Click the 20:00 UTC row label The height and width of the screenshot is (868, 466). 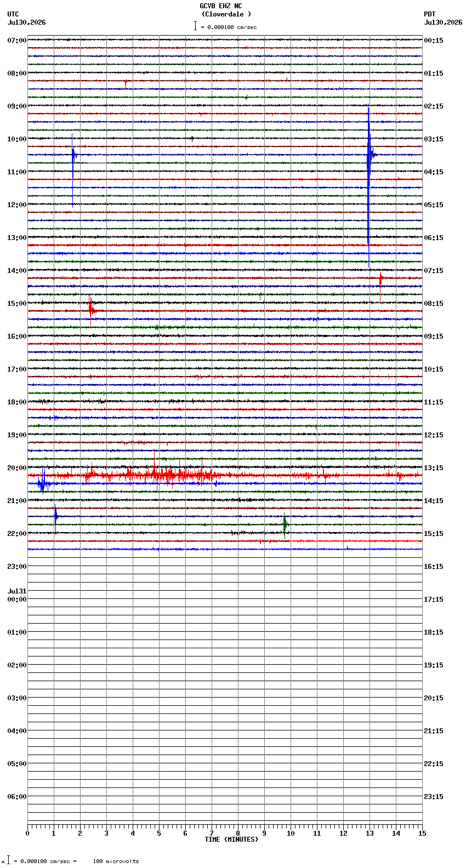[16, 467]
